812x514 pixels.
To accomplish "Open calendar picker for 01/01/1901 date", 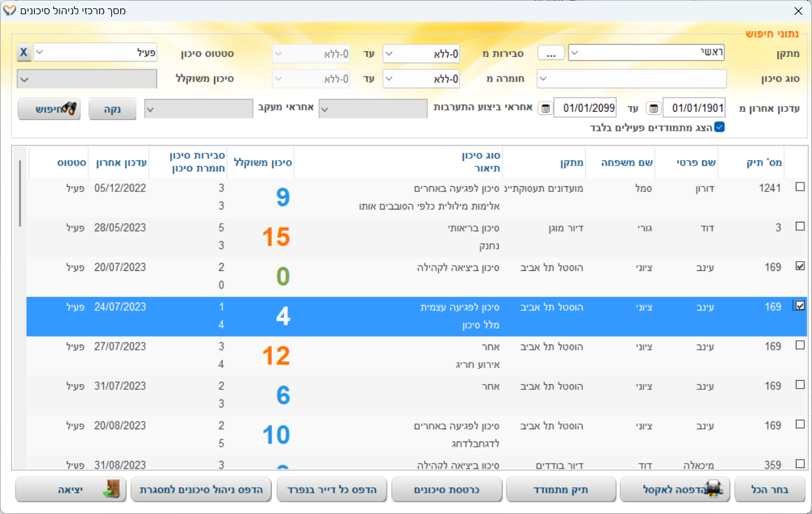I will pyautogui.click(x=653, y=108).
